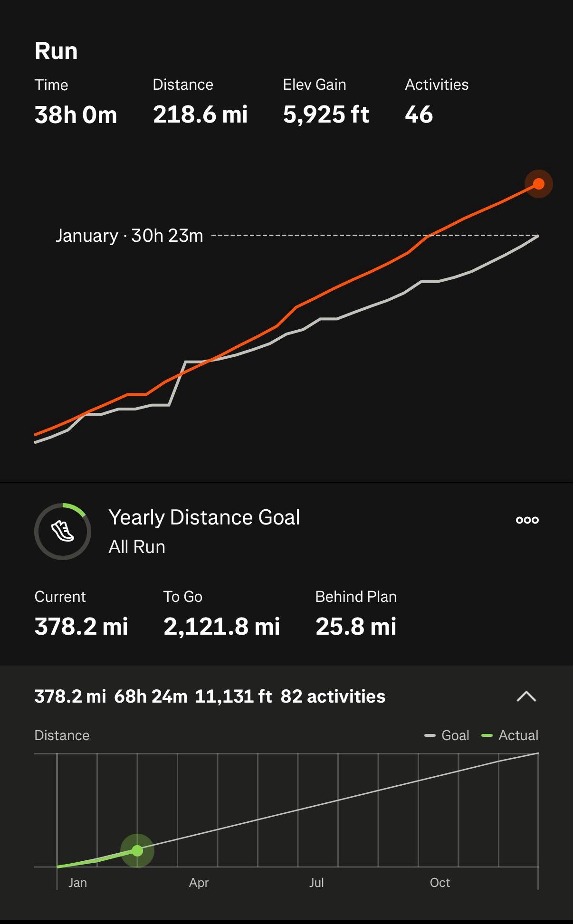573x924 pixels.
Task: Tap the Time stat 38h 0m
Action: tap(76, 114)
